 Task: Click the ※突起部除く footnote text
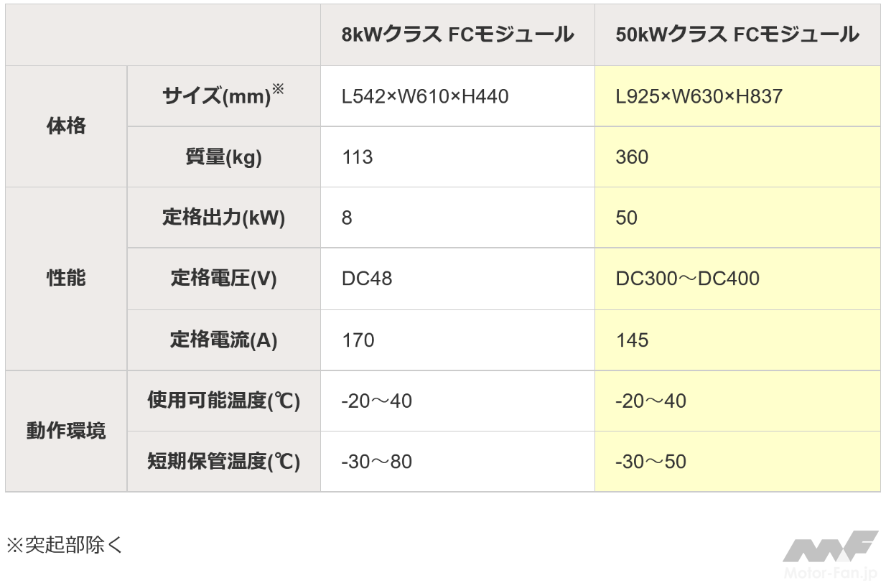pos(65,545)
